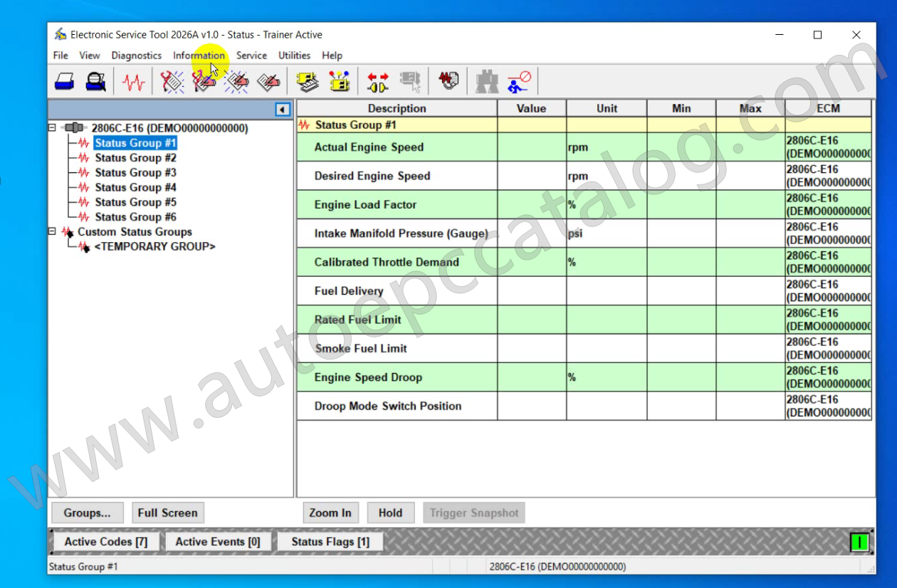The image size is (897, 588).
Task: Select Intake Manifold Pressure (Gauge) row
Action: click(x=584, y=233)
